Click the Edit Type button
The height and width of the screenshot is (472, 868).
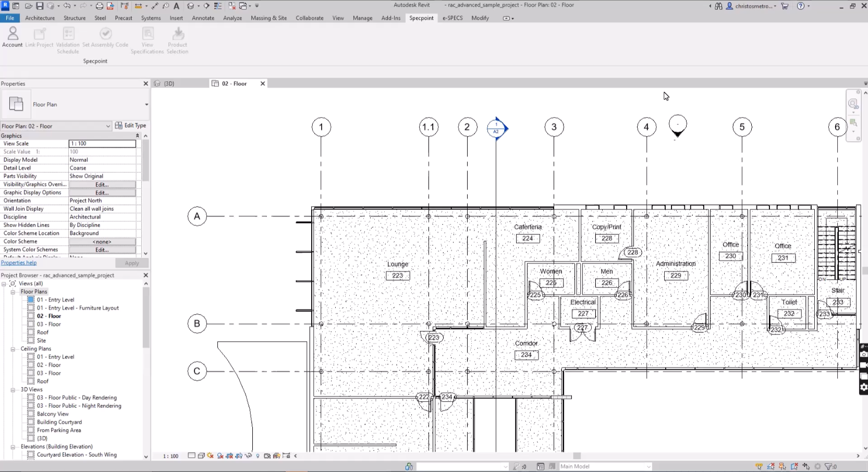[x=131, y=126]
